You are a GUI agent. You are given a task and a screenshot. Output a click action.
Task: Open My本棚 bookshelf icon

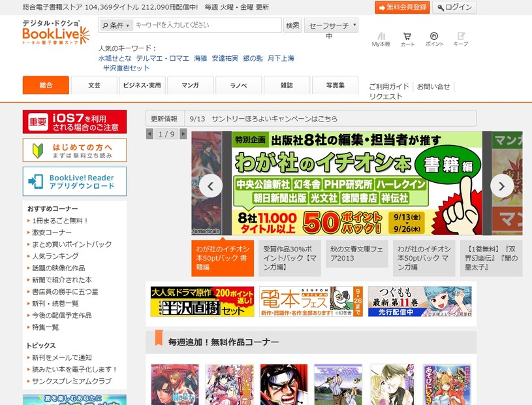coord(381,39)
